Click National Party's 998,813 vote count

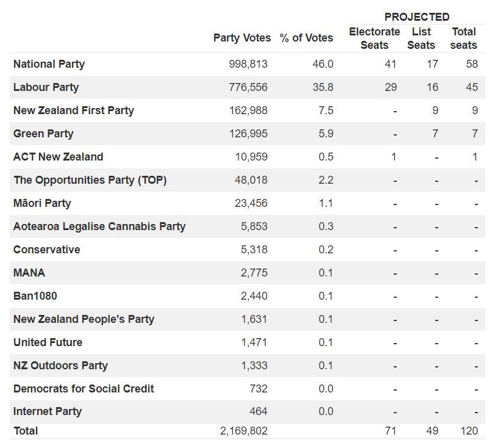(248, 64)
